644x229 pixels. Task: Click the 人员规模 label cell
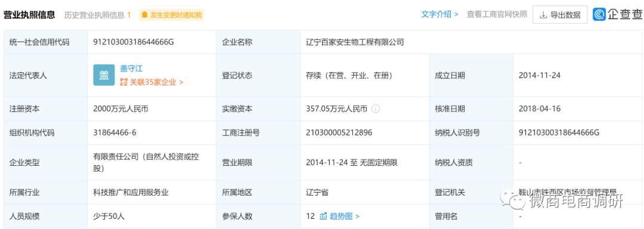[x=45, y=216]
